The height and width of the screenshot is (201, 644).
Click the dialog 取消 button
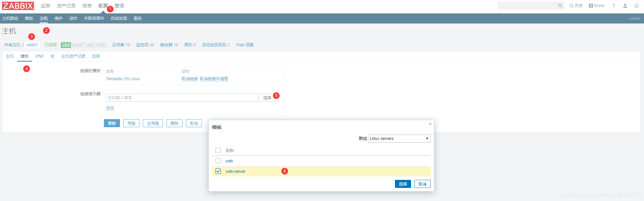[x=422, y=184]
